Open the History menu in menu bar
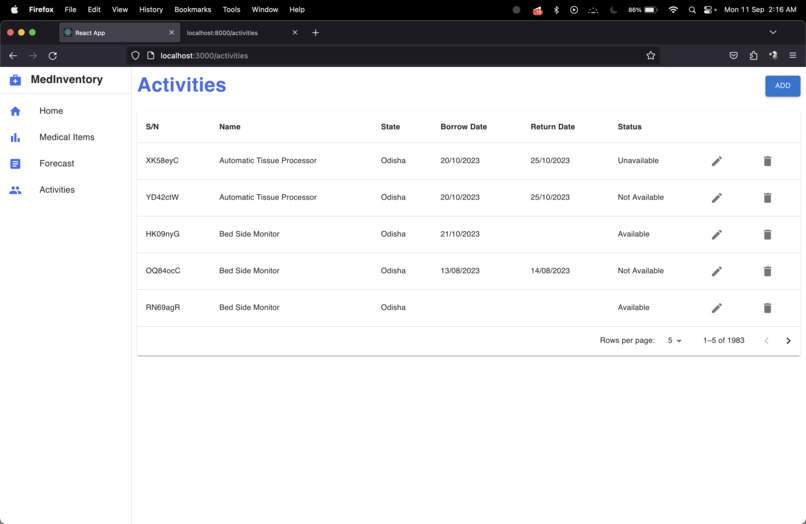Image resolution: width=806 pixels, height=524 pixels. (x=151, y=9)
